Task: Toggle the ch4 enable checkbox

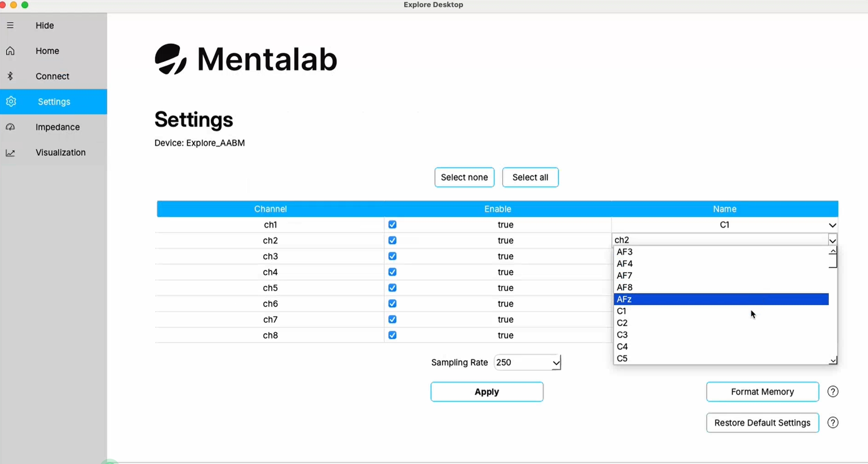Action: pyautogui.click(x=392, y=272)
